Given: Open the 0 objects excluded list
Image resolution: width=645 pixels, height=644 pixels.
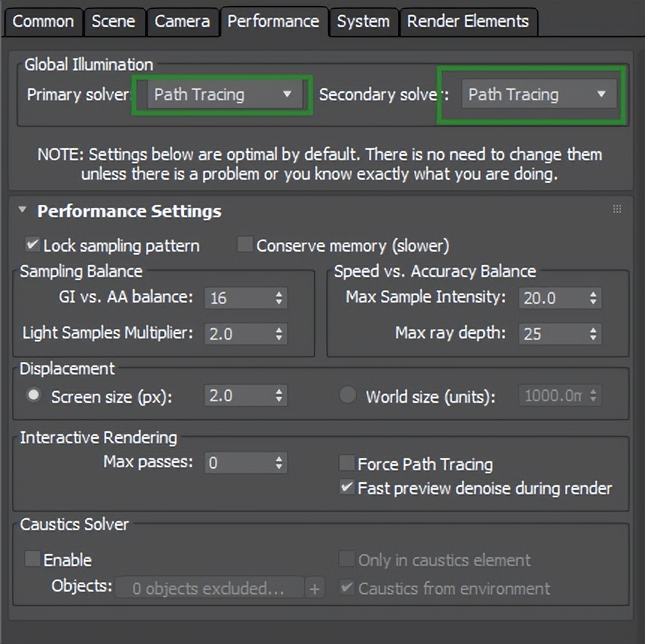Looking at the screenshot, I should pyautogui.click(x=209, y=588).
